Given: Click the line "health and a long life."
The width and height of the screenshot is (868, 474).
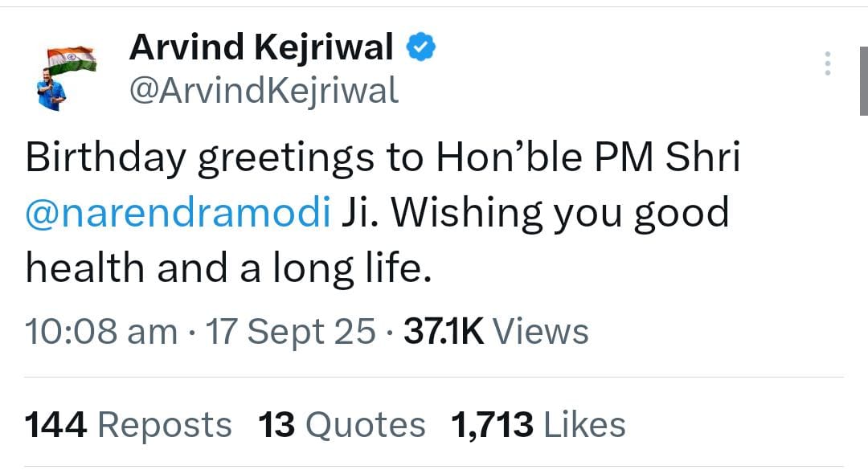Looking at the screenshot, I should (x=229, y=267).
